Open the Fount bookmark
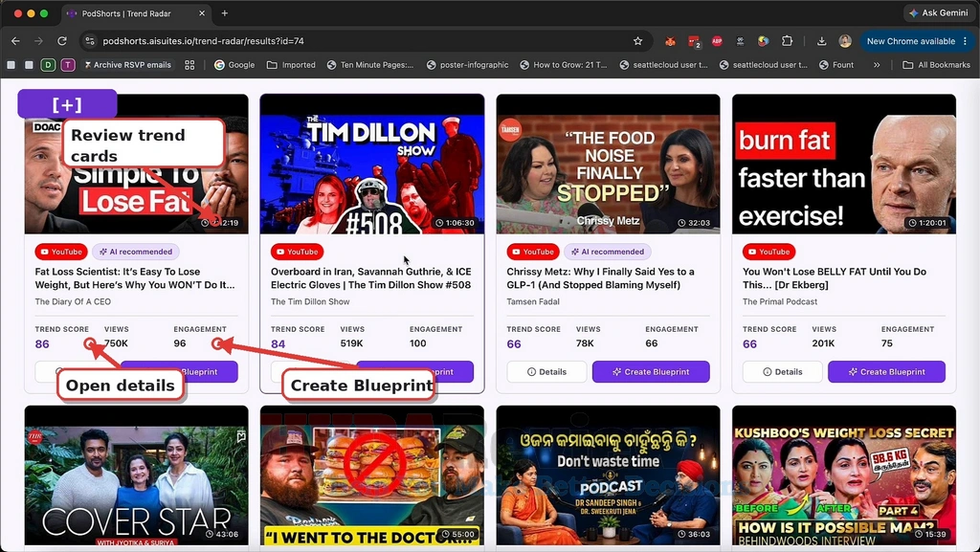Screen dimensions: 980x552 [x=836, y=65]
